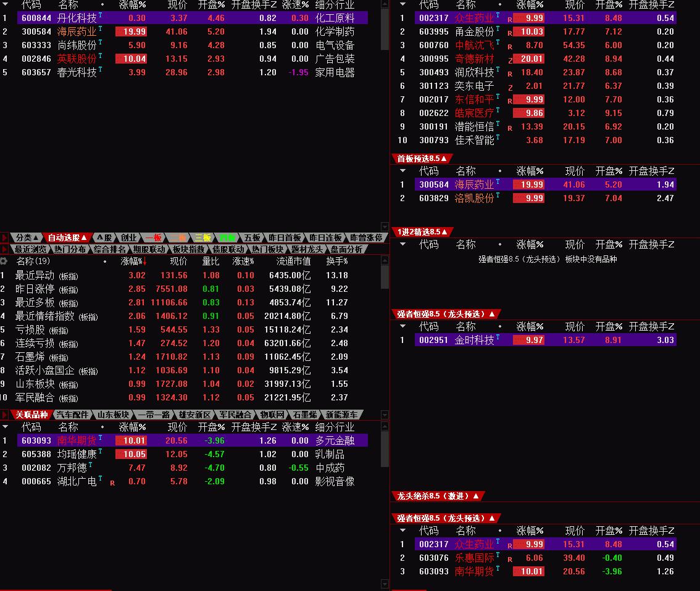This screenshot has height=591, width=700.
Task: Switch to the 题材龙头 tab
Action: [307, 249]
